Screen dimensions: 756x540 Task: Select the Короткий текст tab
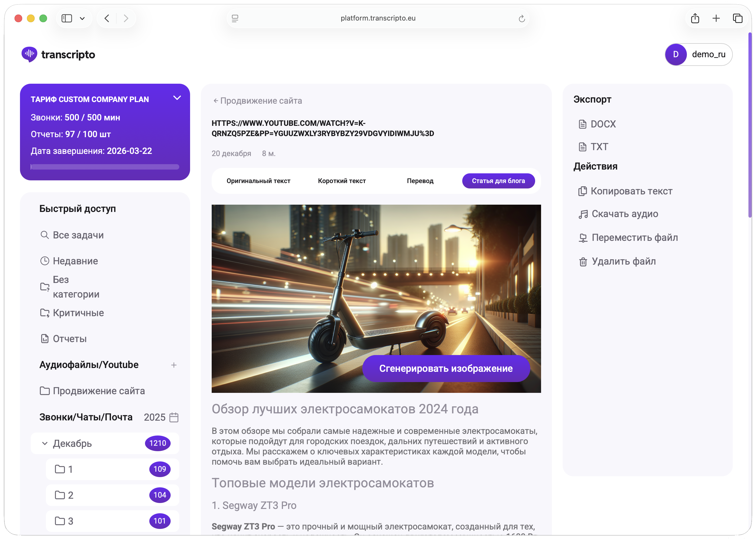click(342, 181)
